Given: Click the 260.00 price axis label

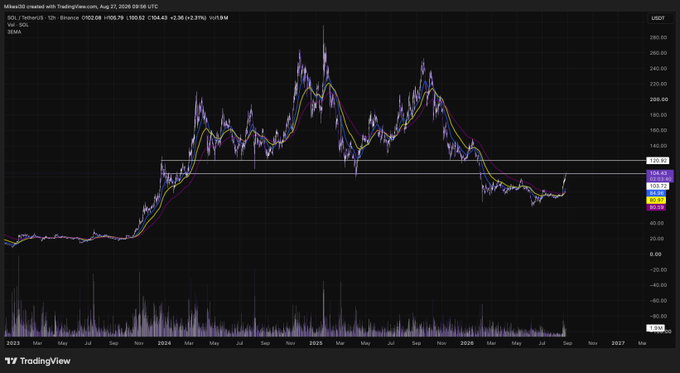Looking at the screenshot, I should pos(658,53).
